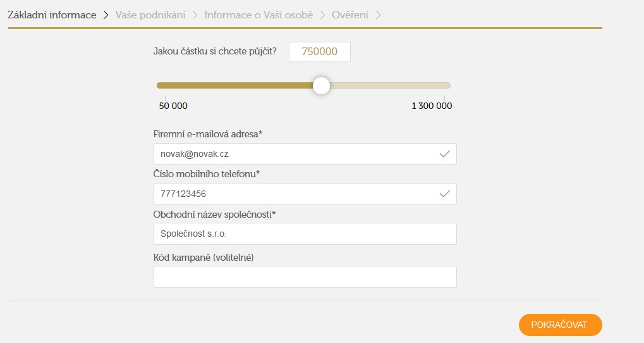Screen dimensions: 644x343
Task: Select the Ověření step
Action: [x=350, y=15]
